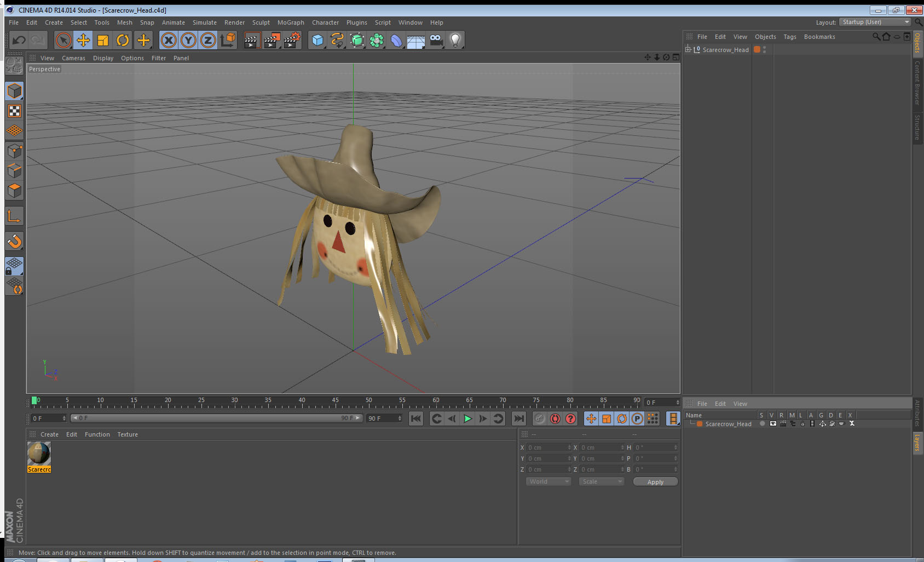This screenshot has height=562, width=924.
Task: Open the Layout dropdown showing Startup (User)
Action: pos(875,22)
